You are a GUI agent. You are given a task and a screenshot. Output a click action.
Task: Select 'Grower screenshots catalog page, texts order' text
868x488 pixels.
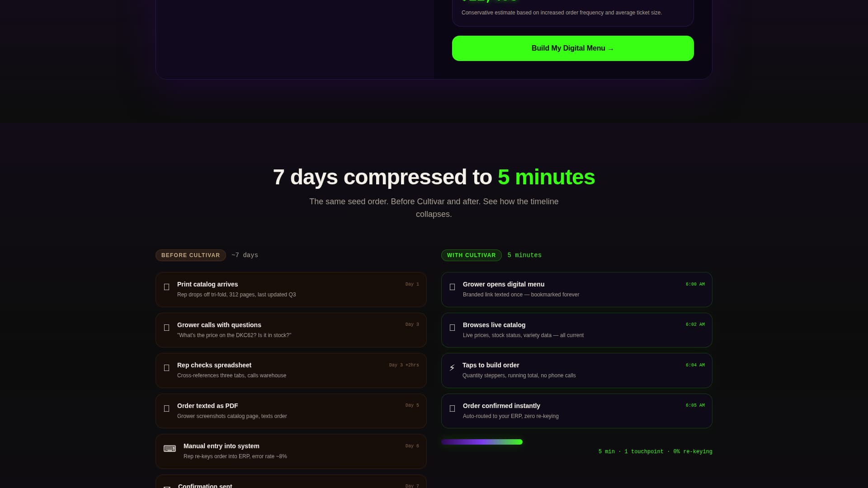(232, 416)
